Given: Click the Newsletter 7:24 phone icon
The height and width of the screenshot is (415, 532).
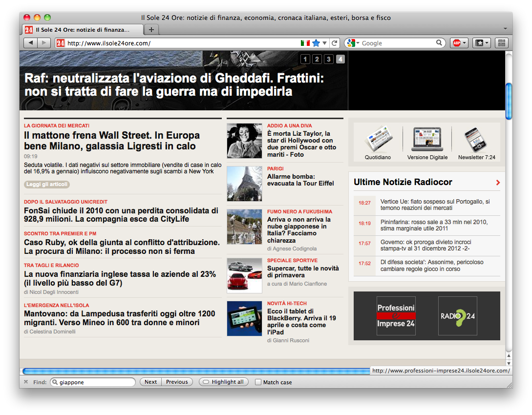Looking at the screenshot, I should click(476, 140).
